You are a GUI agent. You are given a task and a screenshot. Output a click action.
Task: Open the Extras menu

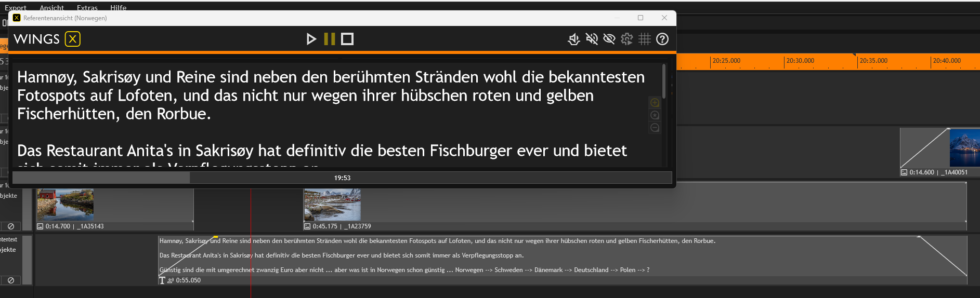coord(87,8)
